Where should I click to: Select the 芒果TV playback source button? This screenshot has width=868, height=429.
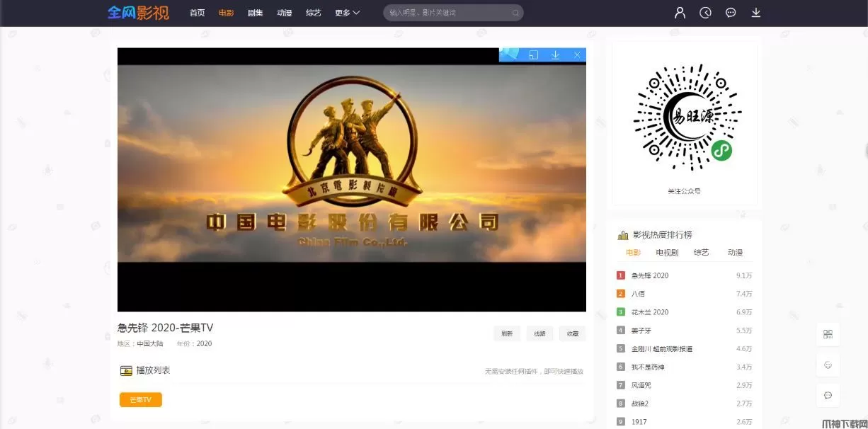[x=140, y=399]
